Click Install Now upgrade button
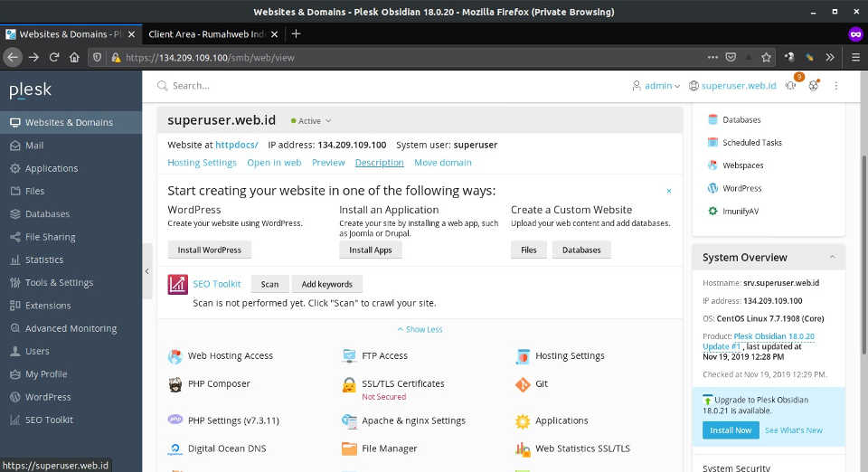868x472 pixels. point(731,430)
